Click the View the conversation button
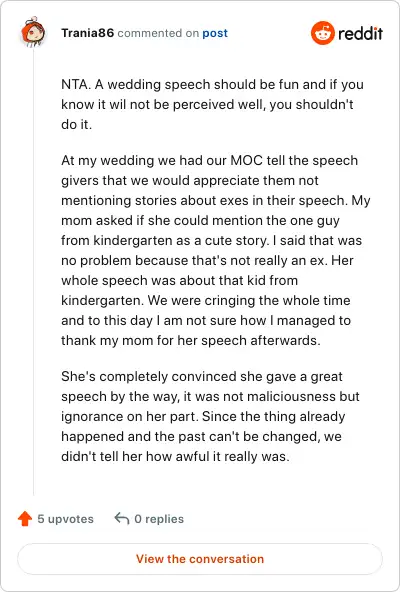This screenshot has width=400, height=592. [x=200, y=559]
